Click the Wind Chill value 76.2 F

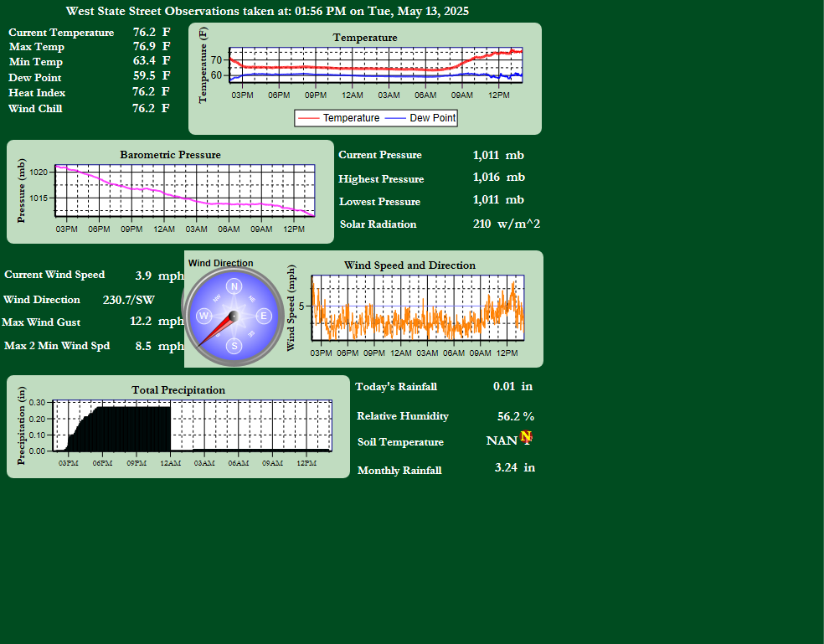(151, 108)
